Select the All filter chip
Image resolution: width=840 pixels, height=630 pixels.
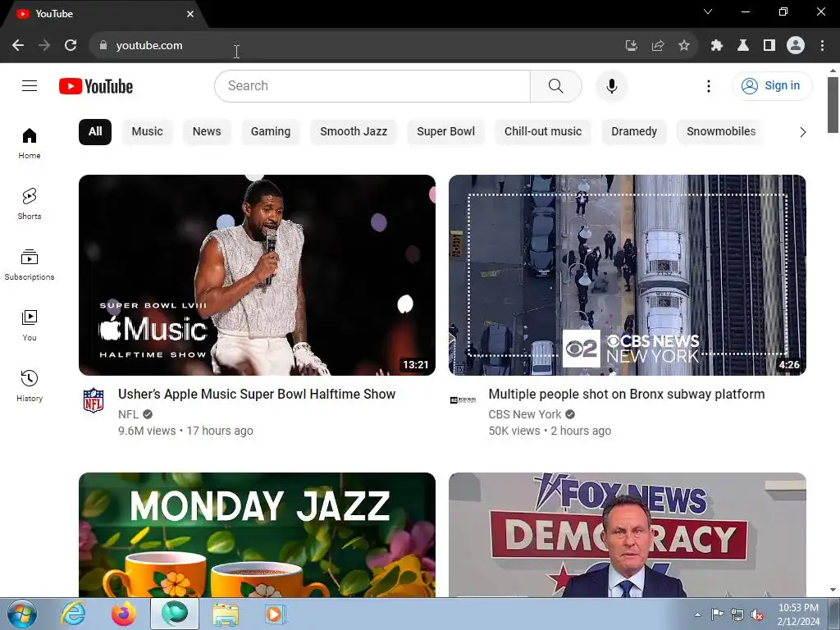coord(95,132)
